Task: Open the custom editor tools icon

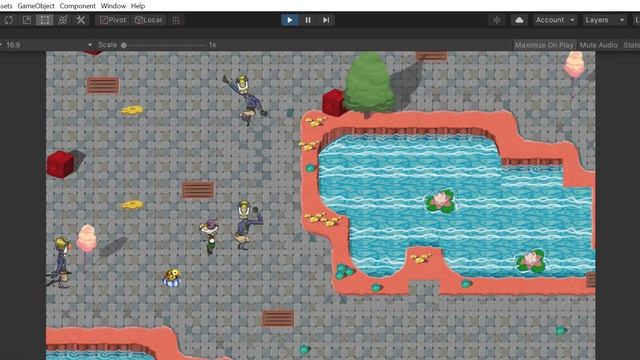Action: (80, 20)
